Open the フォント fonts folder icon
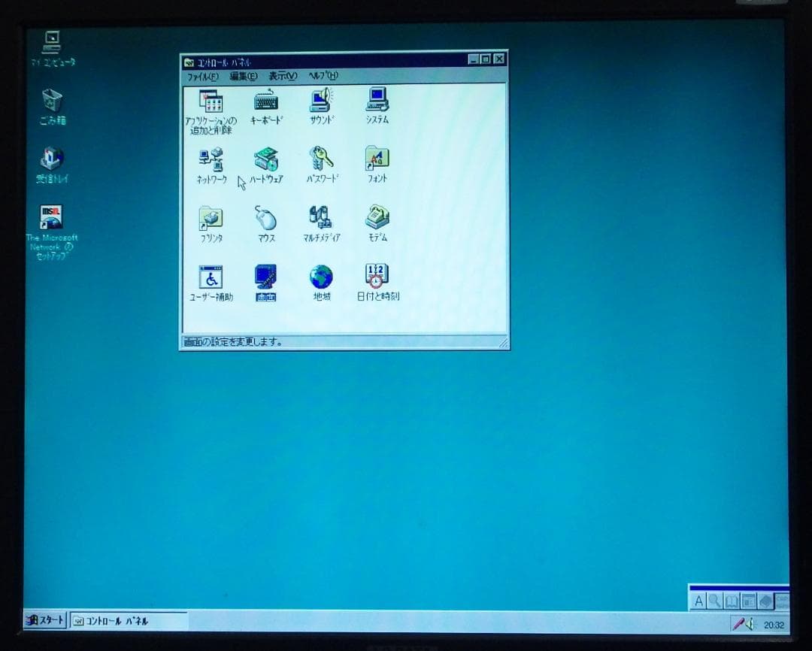 pos(377,157)
